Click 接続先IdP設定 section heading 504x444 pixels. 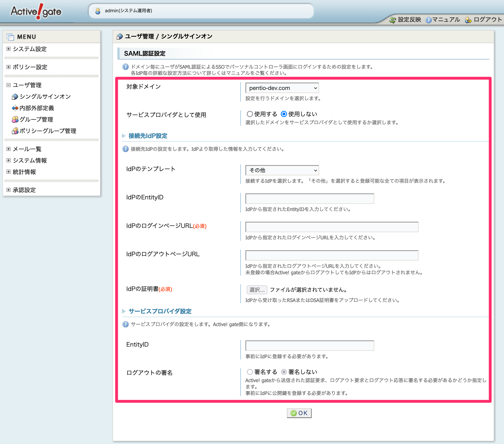(148, 136)
